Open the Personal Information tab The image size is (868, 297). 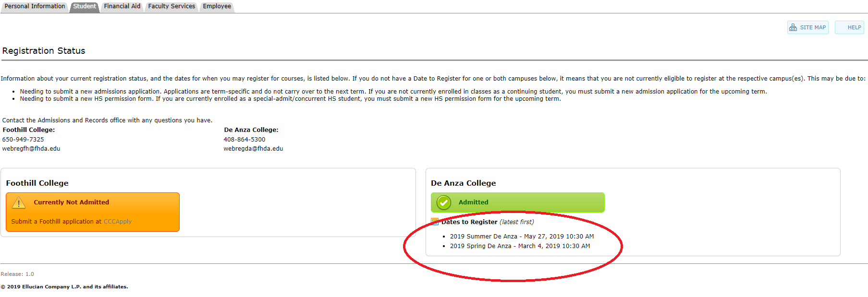[35, 6]
